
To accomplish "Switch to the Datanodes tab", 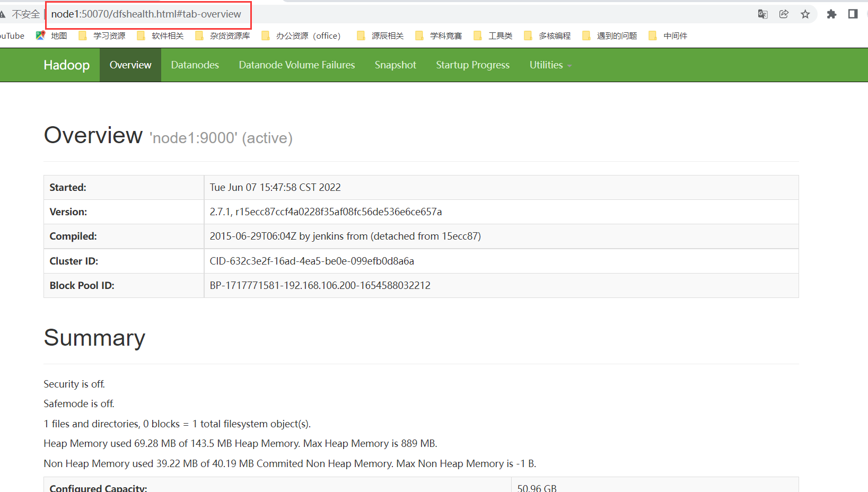I will [195, 65].
